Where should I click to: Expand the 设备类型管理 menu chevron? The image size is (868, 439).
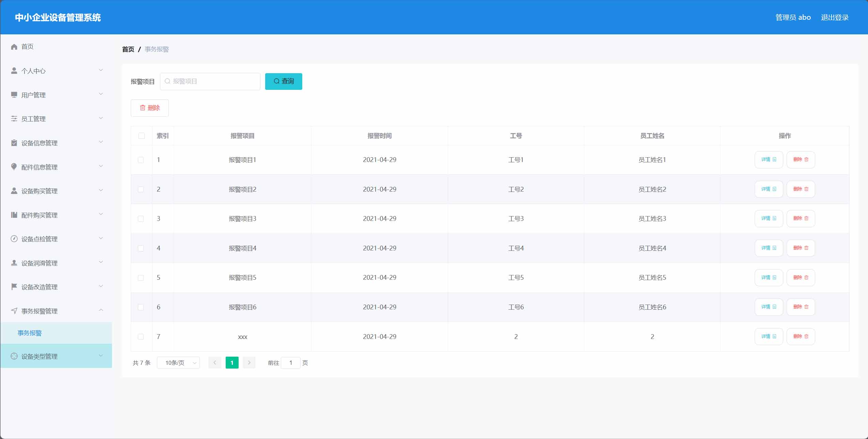(101, 356)
